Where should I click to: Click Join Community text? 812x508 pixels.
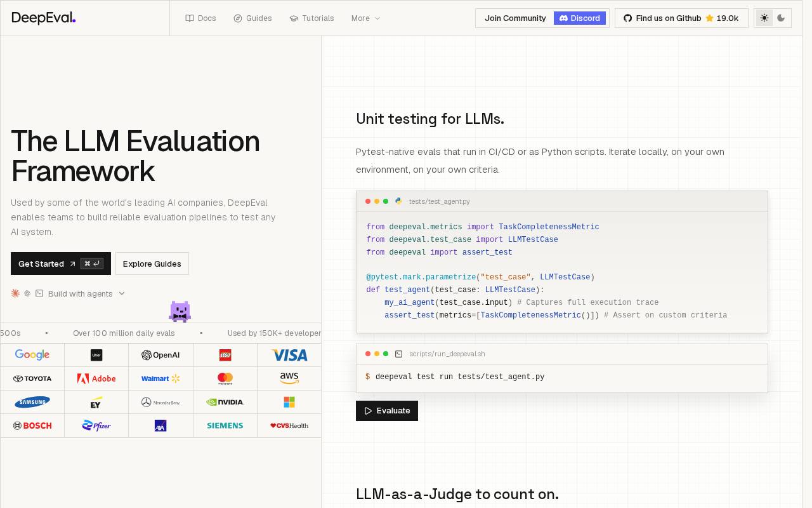point(515,18)
